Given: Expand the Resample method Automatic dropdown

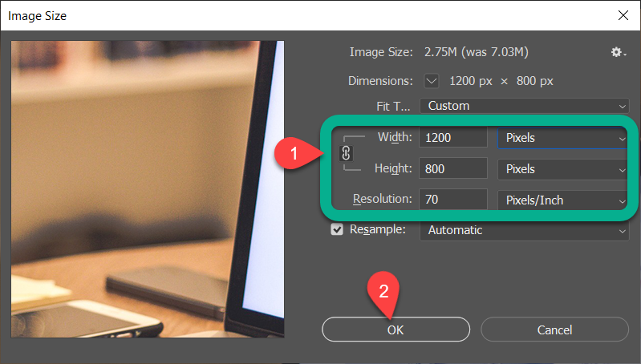Looking at the screenshot, I should tap(524, 230).
